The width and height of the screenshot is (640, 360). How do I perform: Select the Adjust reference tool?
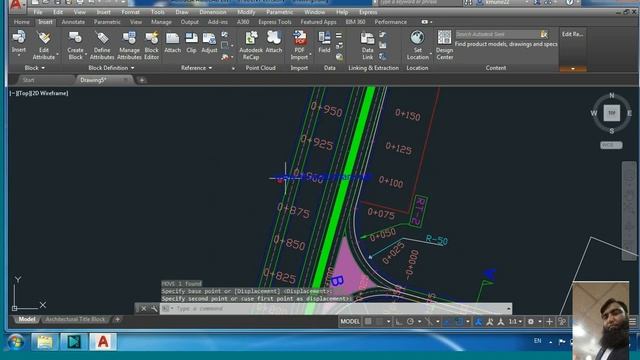[x=209, y=42]
